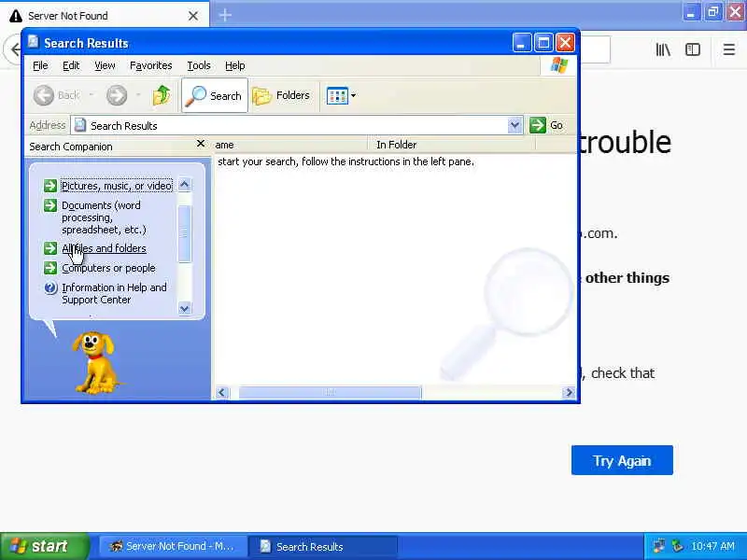The image size is (747, 560).
Task: Choose All files and folders search
Action: [104, 248]
